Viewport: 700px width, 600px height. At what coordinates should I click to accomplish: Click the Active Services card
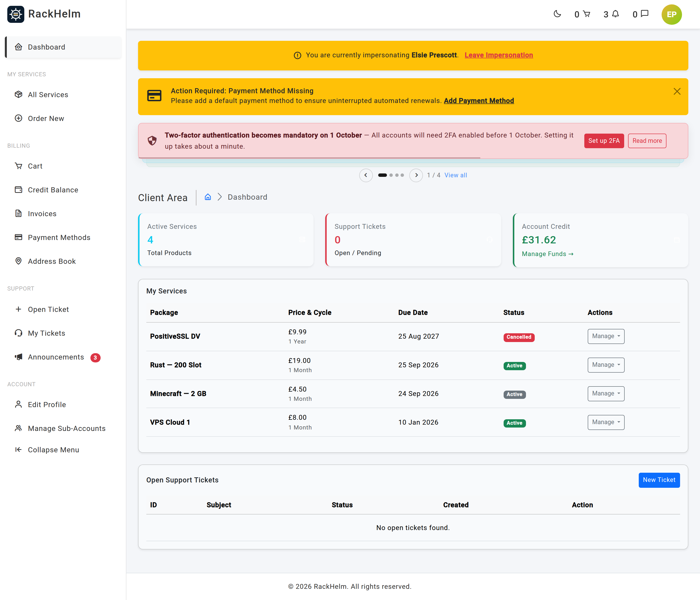[x=226, y=240]
